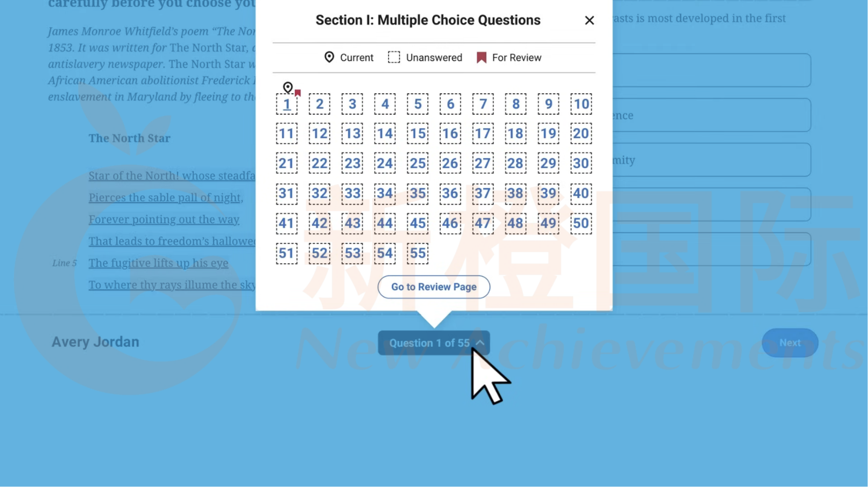Click the close X button on the modal
This screenshot has height=487, width=868.
pos(589,20)
